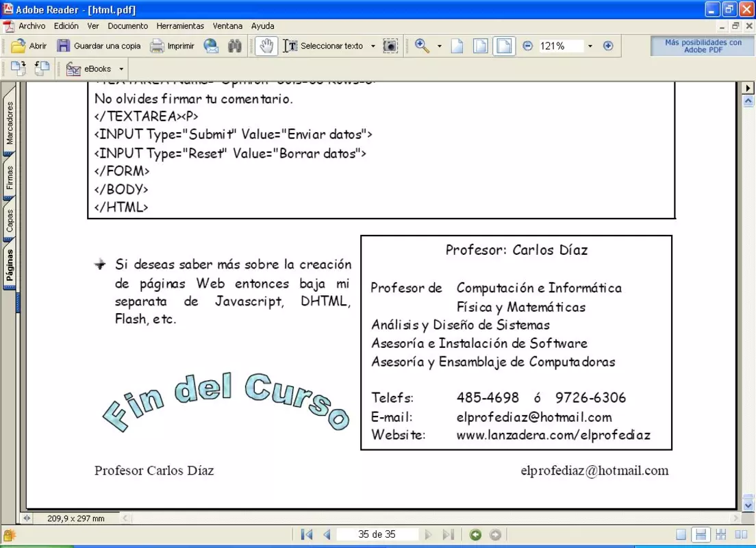Open Seleccionar texto dropdown arrow
This screenshot has width=756, height=548.
tap(373, 47)
